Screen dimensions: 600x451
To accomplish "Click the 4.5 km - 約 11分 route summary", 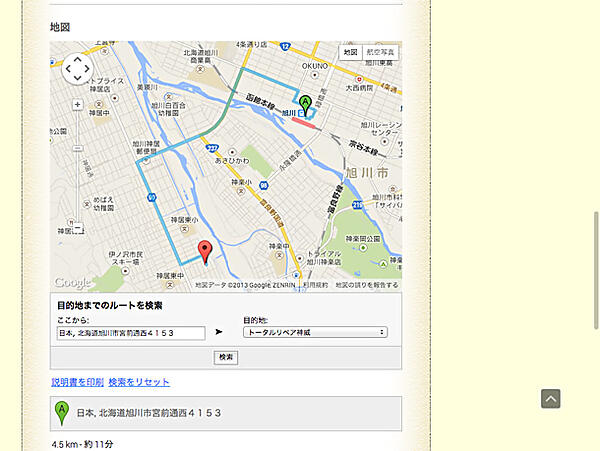I will click(83, 444).
